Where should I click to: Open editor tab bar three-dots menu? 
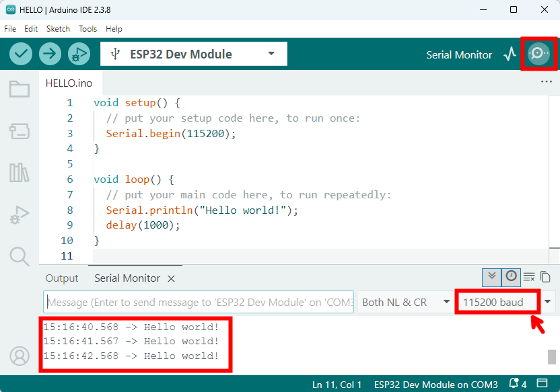[x=546, y=81]
